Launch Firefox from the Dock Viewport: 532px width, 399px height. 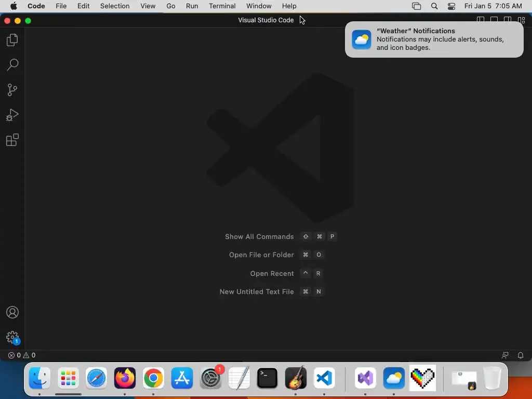125,378
